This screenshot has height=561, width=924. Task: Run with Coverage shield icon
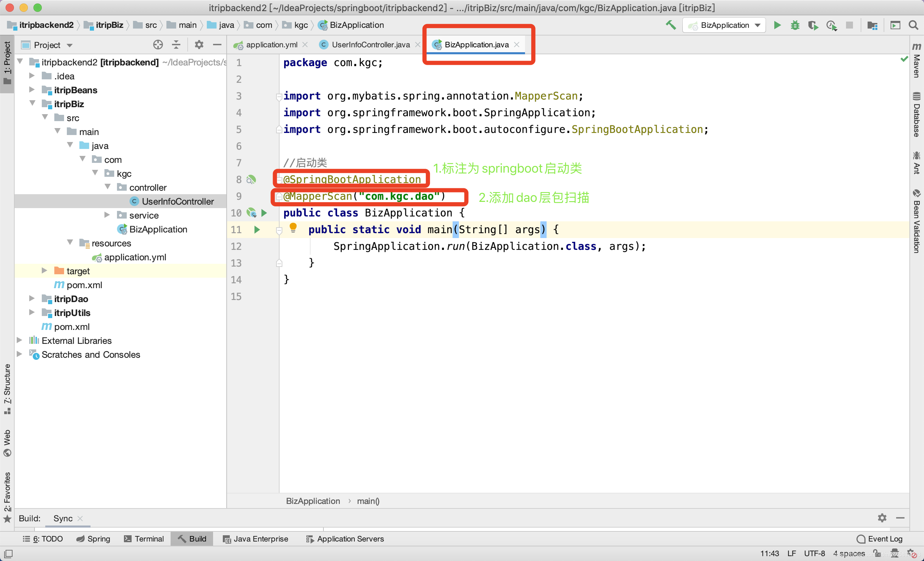(813, 25)
